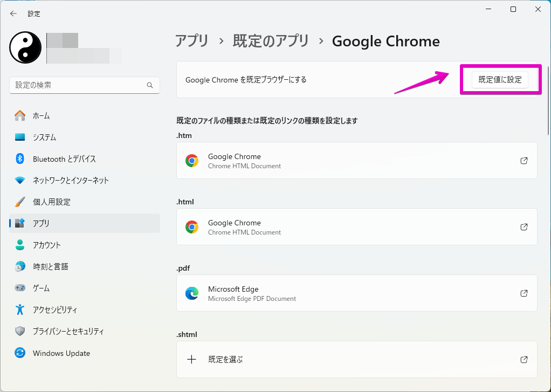This screenshot has width=551, height=392.
Task: Click the vertical scrollbar on the right
Action: [548, 100]
